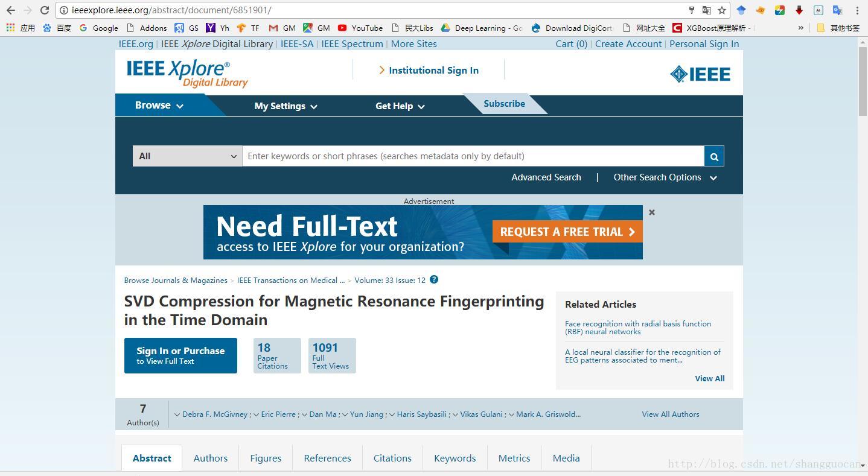Switch to the References tab
868x476 pixels.
point(327,458)
